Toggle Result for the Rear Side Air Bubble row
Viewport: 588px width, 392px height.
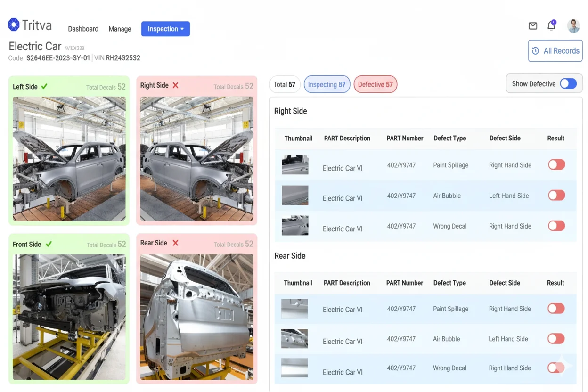555,338
